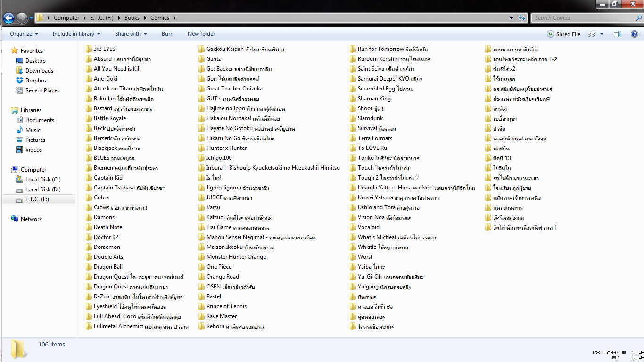Click the Local Disk (D:) drive icon
Image resolution: width=644 pixels, height=362 pixels.
[x=19, y=189]
